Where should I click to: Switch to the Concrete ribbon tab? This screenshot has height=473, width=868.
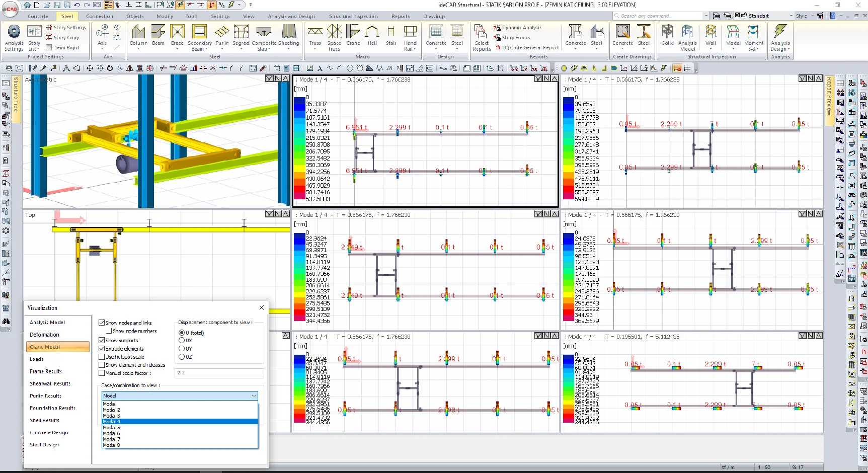coord(38,16)
